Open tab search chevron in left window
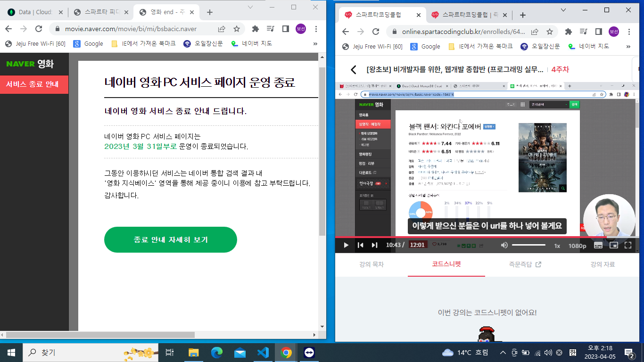This screenshot has width=644, height=362. pyautogui.click(x=250, y=7)
